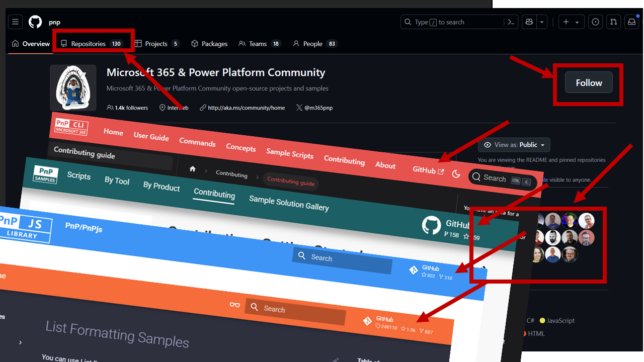Click Search field in blue PnPjs header
The height and width of the screenshot is (362, 644).
(342, 259)
